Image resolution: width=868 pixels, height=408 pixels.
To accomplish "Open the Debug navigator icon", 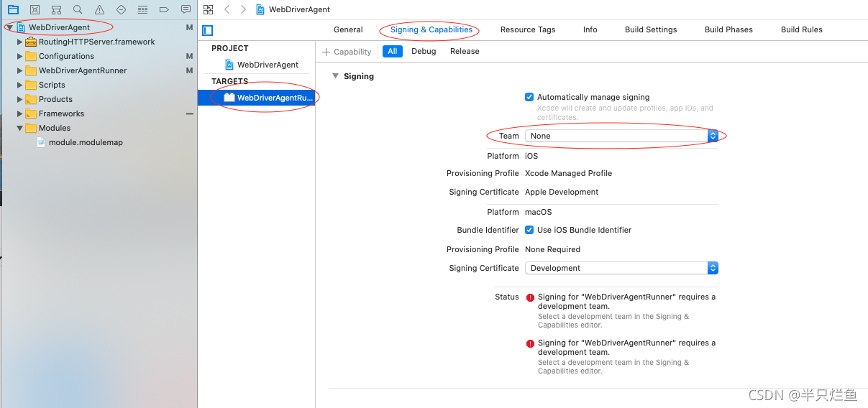I will (142, 9).
